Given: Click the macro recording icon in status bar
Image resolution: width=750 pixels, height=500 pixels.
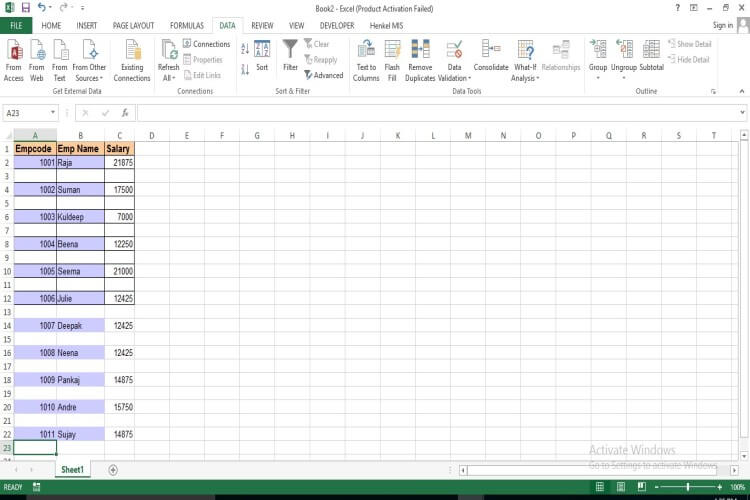Looking at the screenshot, I should (36, 487).
